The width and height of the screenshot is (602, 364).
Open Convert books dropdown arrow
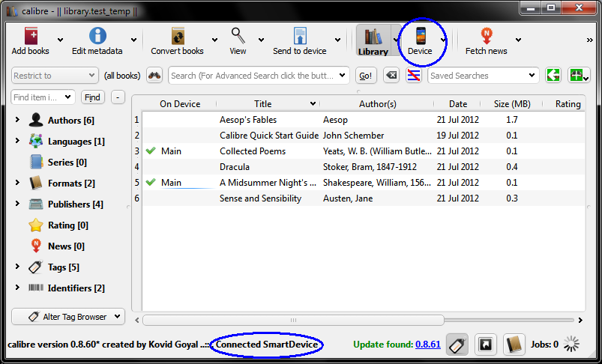click(214, 40)
